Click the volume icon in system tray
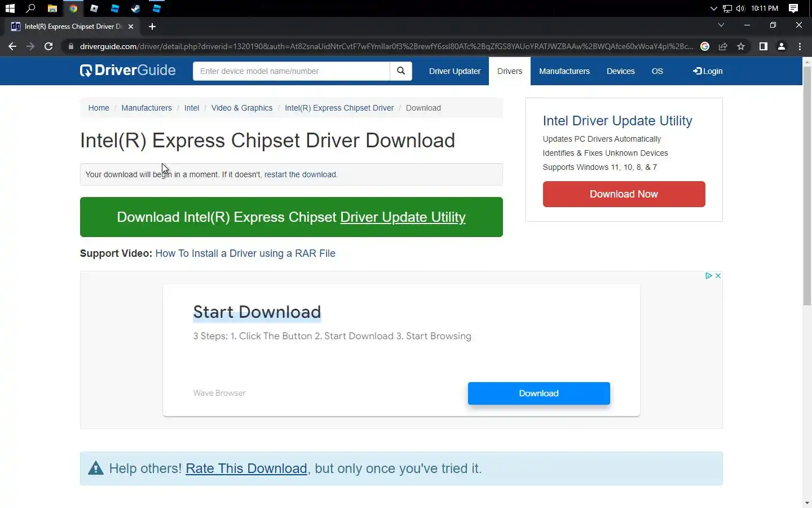The height and width of the screenshot is (508, 812). 740,8
